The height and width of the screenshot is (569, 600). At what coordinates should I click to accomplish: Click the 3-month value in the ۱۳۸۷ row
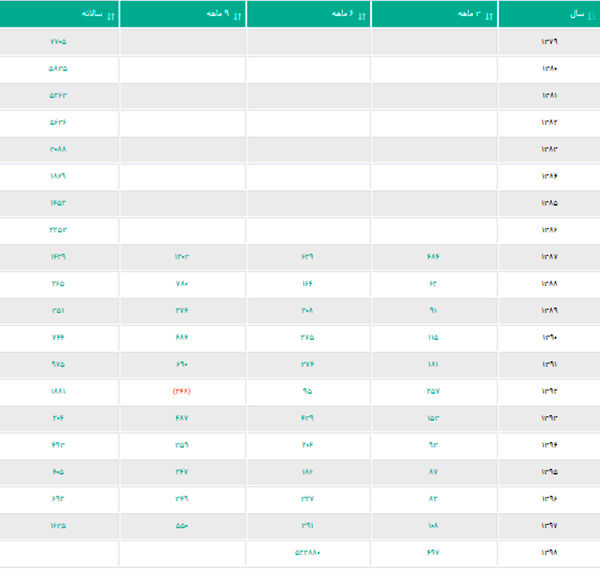click(x=433, y=256)
